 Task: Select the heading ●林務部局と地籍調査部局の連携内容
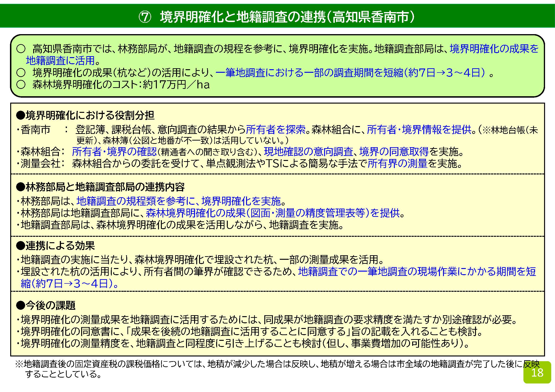click(x=100, y=187)
